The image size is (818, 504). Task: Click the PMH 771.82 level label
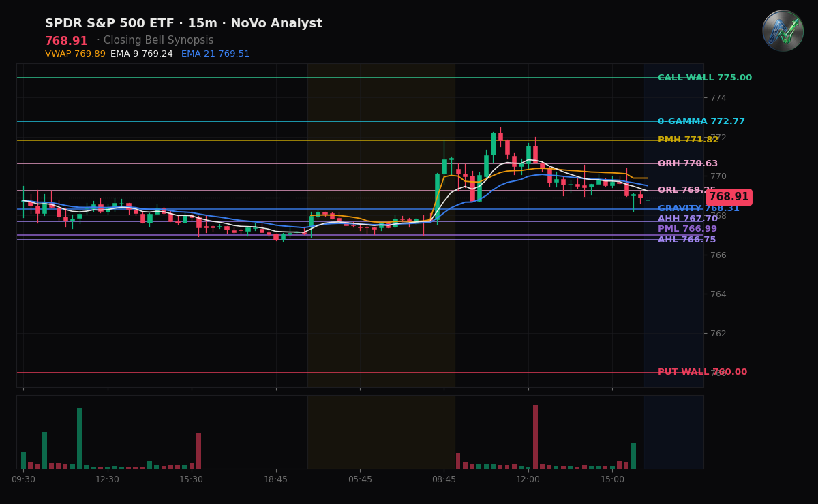[x=688, y=140]
